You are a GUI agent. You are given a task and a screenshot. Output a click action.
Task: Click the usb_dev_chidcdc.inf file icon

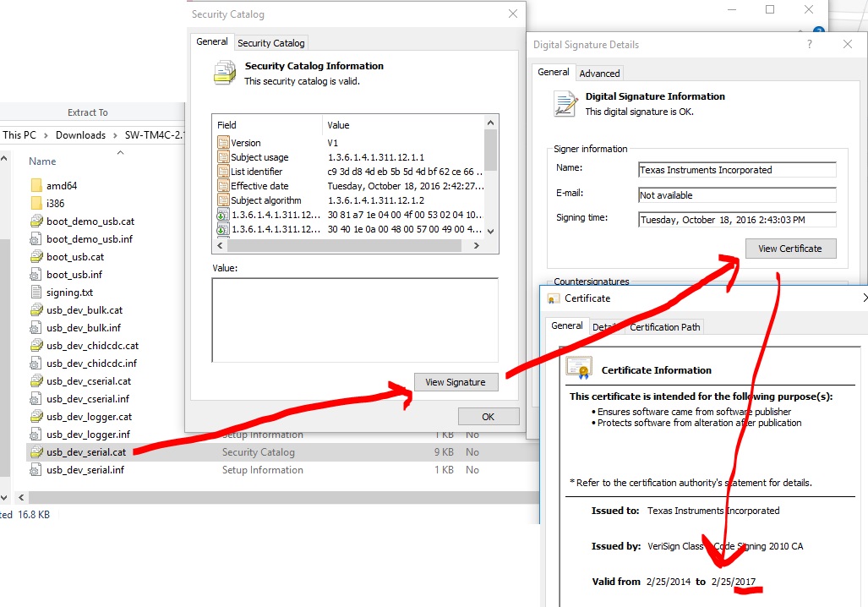point(36,363)
